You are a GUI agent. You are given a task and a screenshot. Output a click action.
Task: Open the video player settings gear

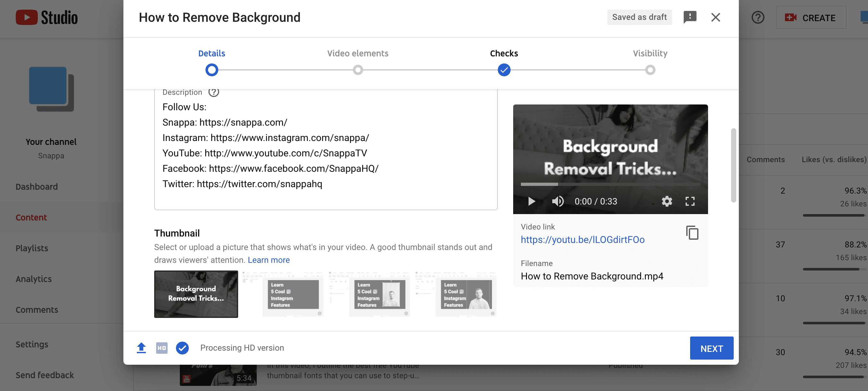coord(666,201)
